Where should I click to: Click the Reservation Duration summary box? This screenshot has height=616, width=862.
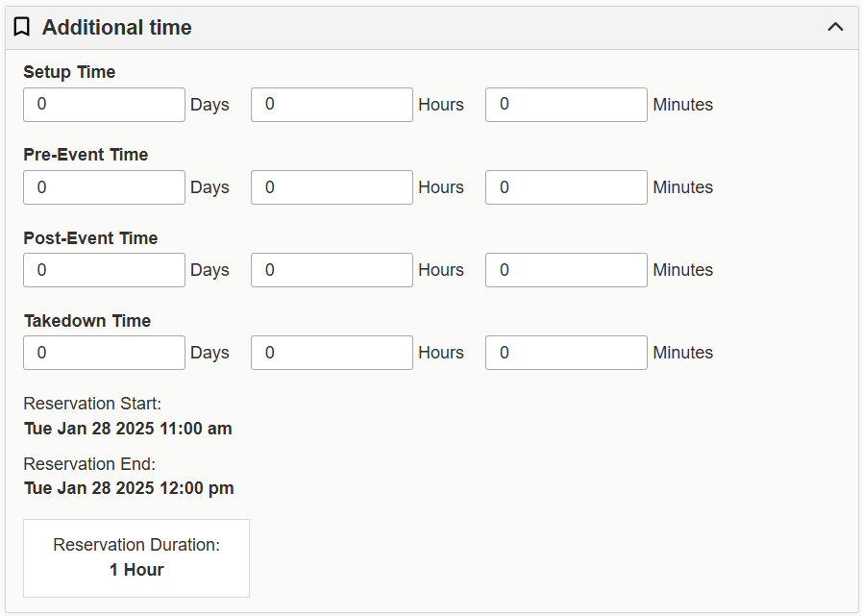136,558
